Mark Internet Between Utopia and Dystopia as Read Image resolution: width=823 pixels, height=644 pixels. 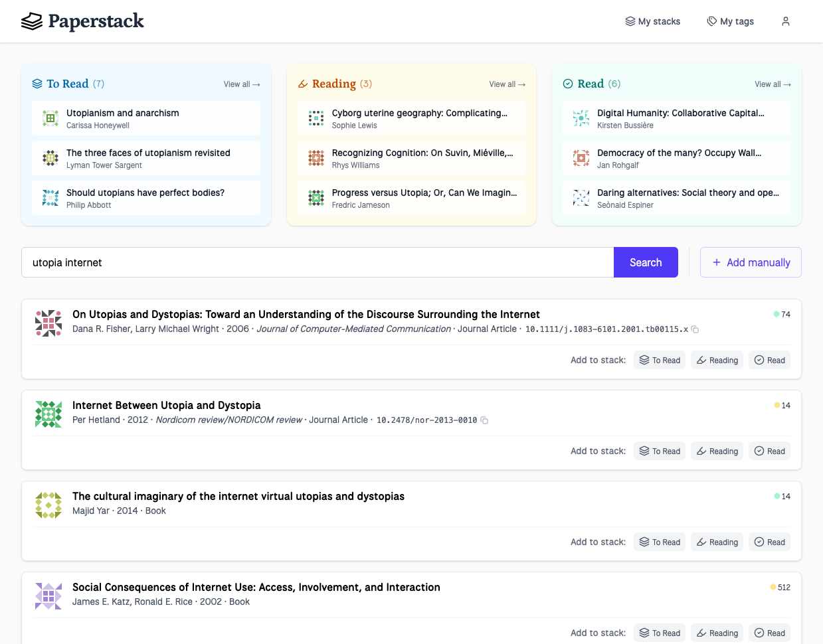769,451
